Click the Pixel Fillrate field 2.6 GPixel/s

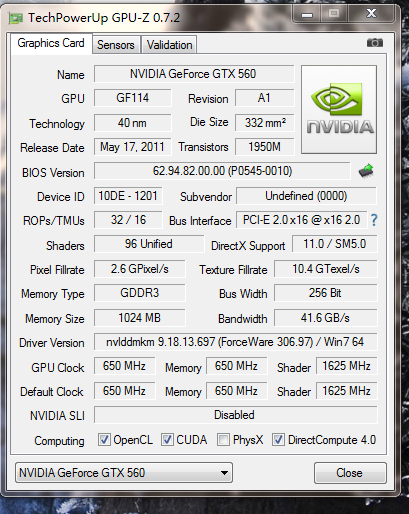pos(140,269)
